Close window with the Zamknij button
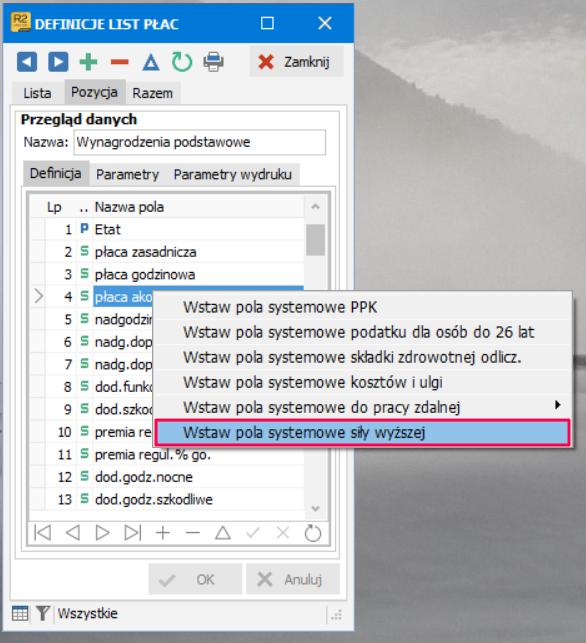This screenshot has height=643, width=586. point(296,62)
